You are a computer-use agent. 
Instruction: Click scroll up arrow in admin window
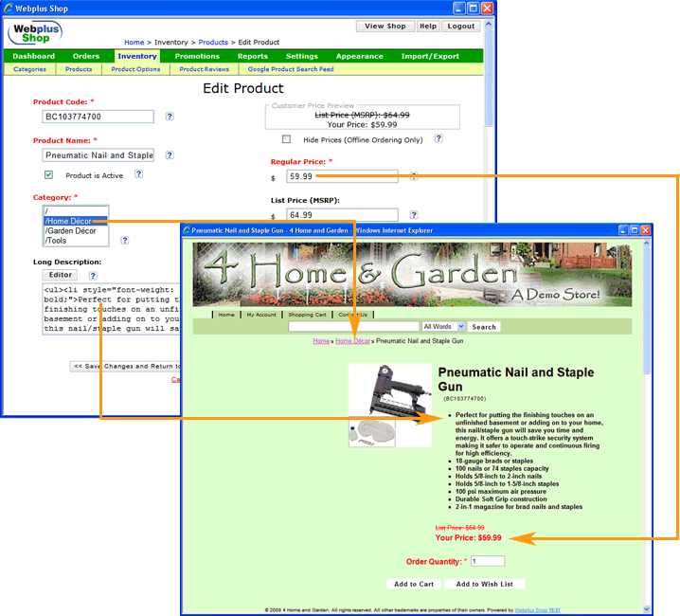click(x=489, y=25)
